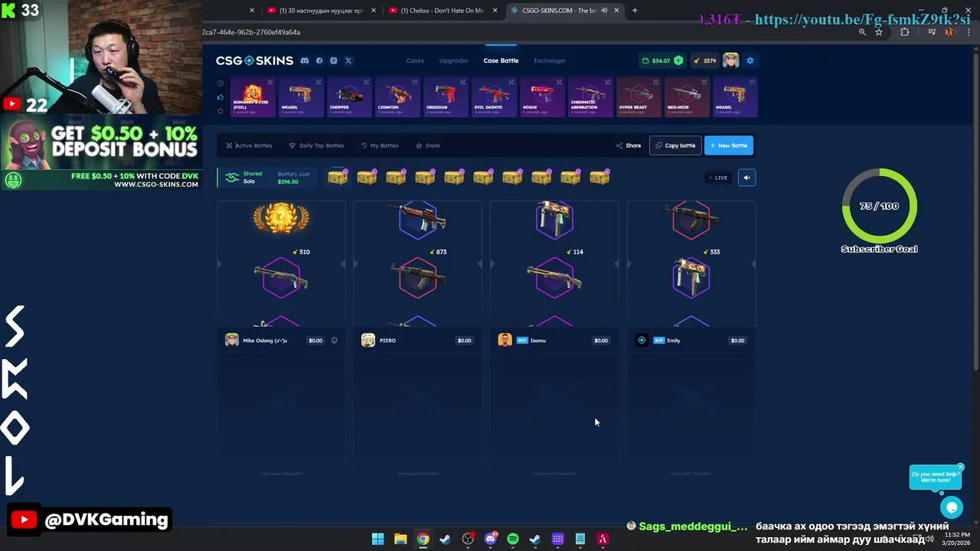The height and width of the screenshot is (551, 980).
Task: Open the X (Twitter) icon in header
Action: [x=348, y=60]
